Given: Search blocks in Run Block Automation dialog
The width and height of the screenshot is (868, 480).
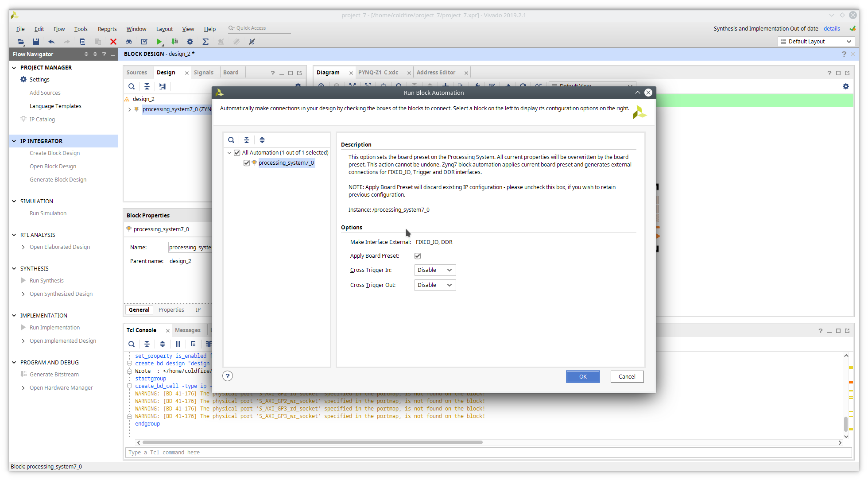Looking at the screenshot, I should pyautogui.click(x=231, y=140).
